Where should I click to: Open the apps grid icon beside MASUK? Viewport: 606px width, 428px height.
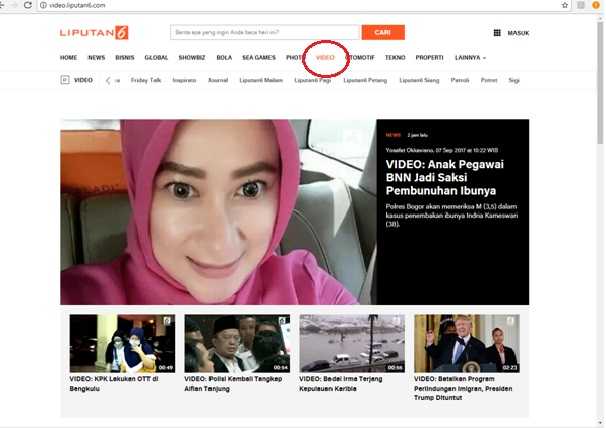(497, 33)
